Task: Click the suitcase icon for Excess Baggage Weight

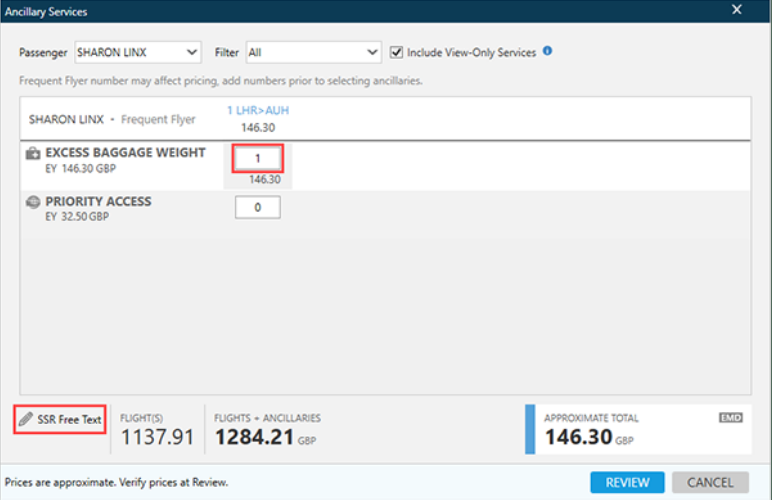Action: tap(32, 153)
